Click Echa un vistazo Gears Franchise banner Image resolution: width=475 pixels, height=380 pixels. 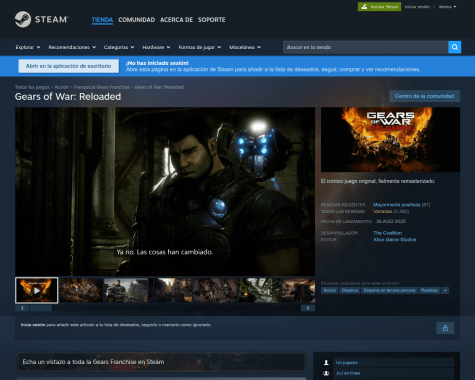coord(161,362)
